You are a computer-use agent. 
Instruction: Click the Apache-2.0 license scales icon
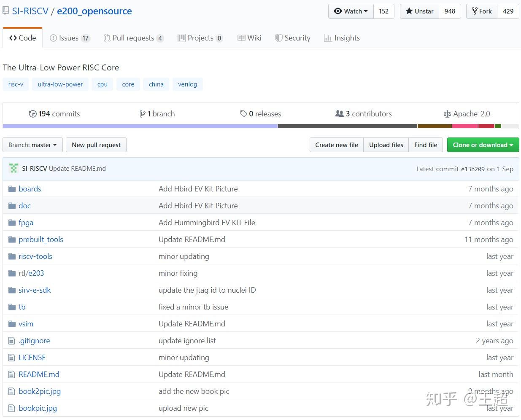click(x=448, y=113)
